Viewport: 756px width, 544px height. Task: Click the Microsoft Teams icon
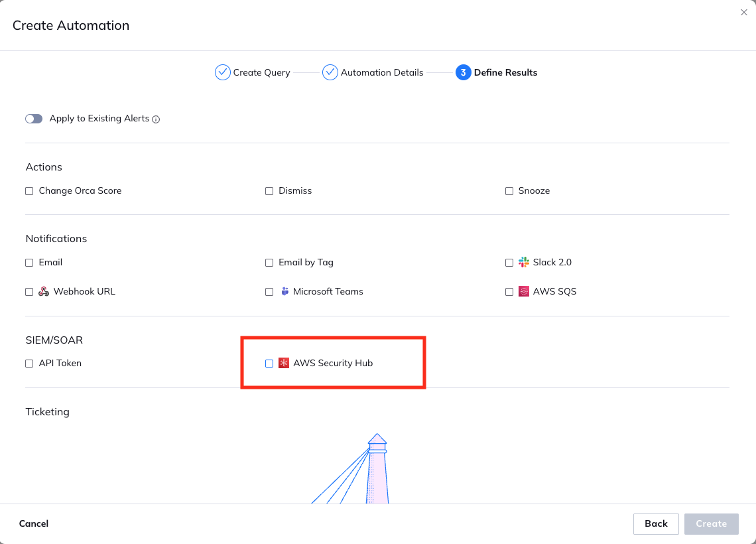tap(284, 291)
